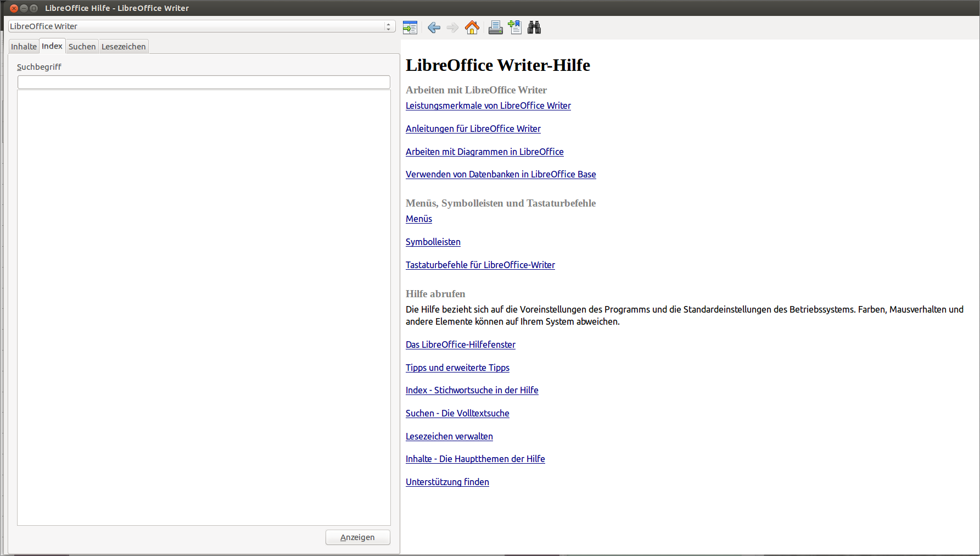Toggle the navigation pane icon
Image resolution: width=980 pixels, height=556 pixels.
point(410,27)
